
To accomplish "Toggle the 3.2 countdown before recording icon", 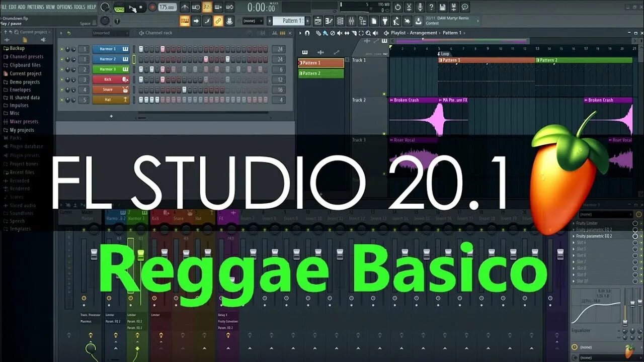I will pyautogui.click(x=207, y=7).
